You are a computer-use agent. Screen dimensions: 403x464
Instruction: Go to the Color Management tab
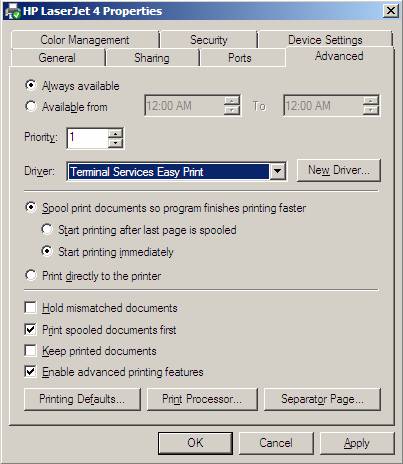85,40
